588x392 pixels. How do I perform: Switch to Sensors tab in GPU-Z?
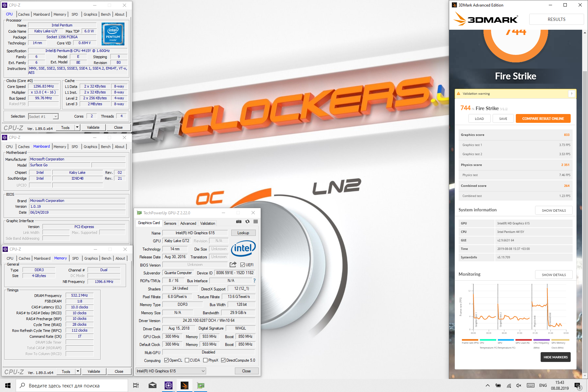point(170,223)
